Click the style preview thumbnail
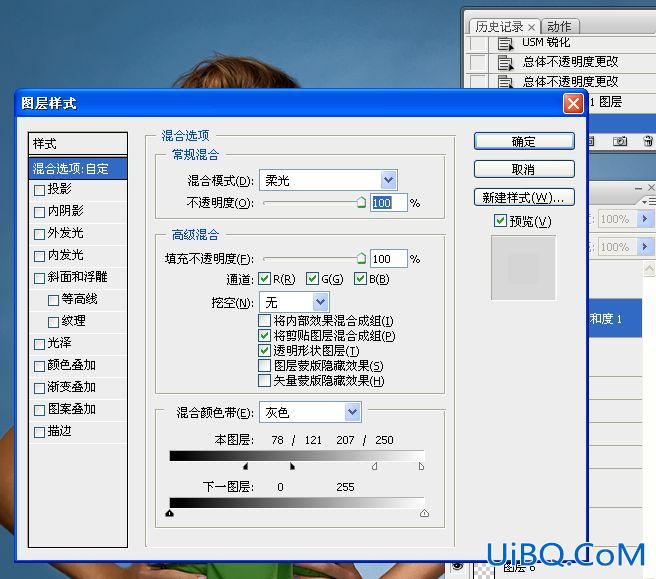The image size is (656, 579). pos(523,267)
